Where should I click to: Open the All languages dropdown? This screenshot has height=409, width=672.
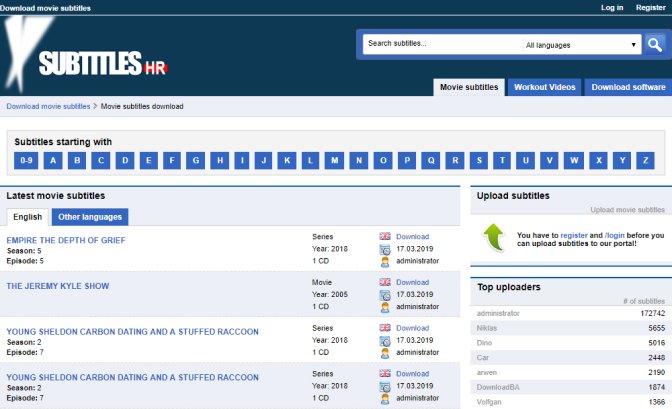pos(581,45)
